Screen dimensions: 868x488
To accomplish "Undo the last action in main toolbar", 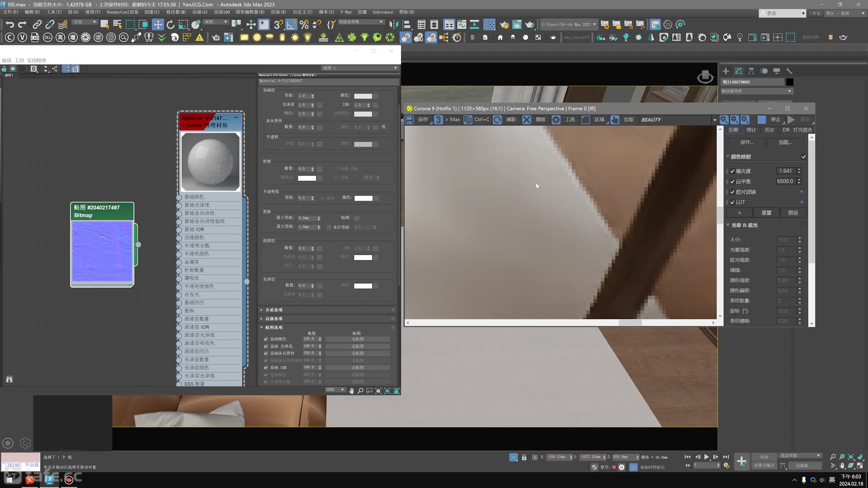I will pyautogui.click(x=9, y=24).
